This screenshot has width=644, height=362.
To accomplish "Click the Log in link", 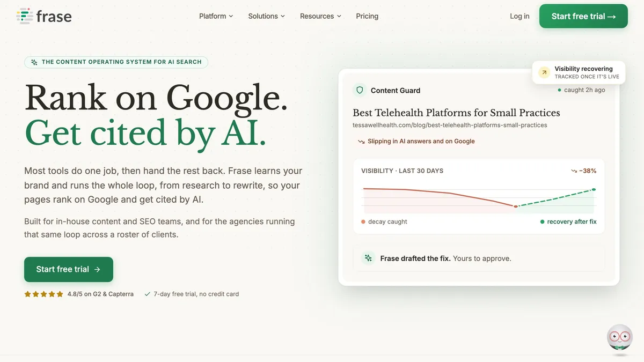I will pyautogui.click(x=519, y=16).
